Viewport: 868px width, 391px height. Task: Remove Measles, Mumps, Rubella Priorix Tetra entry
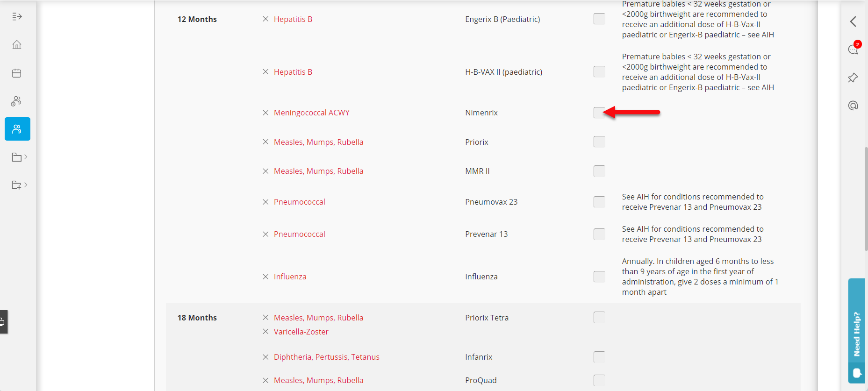point(265,318)
